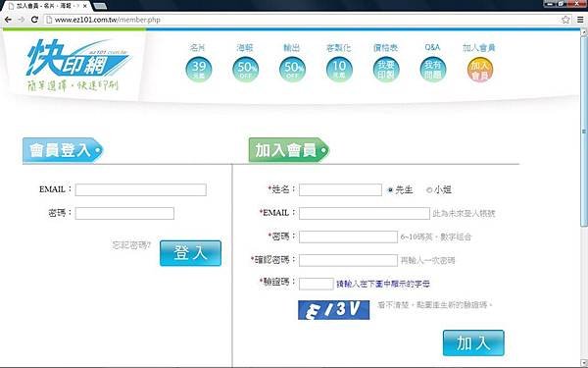Open a new browser tab
The image size is (588, 368).
click(x=99, y=6)
